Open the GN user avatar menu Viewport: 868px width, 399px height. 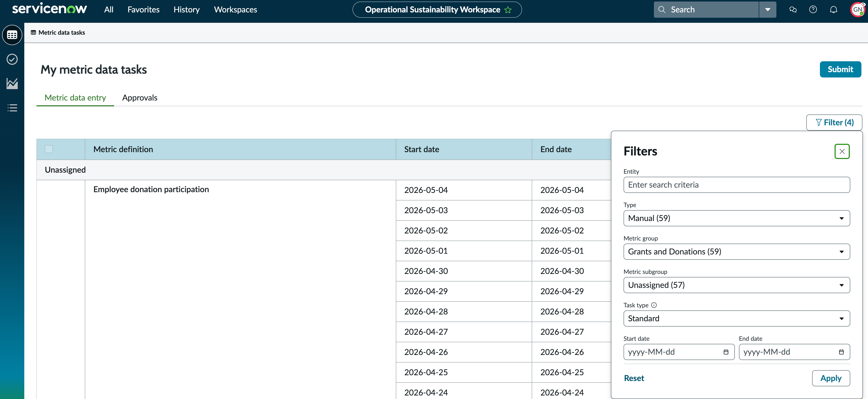coord(857,9)
